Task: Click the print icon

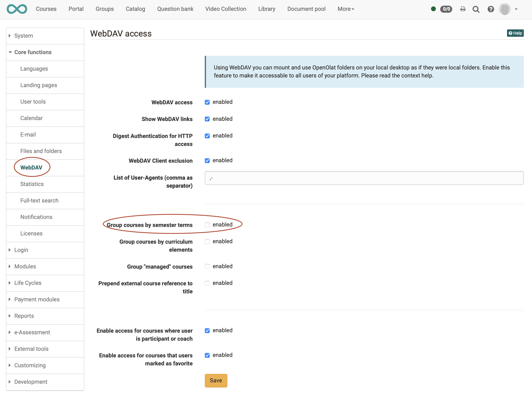Action: (x=463, y=9)
